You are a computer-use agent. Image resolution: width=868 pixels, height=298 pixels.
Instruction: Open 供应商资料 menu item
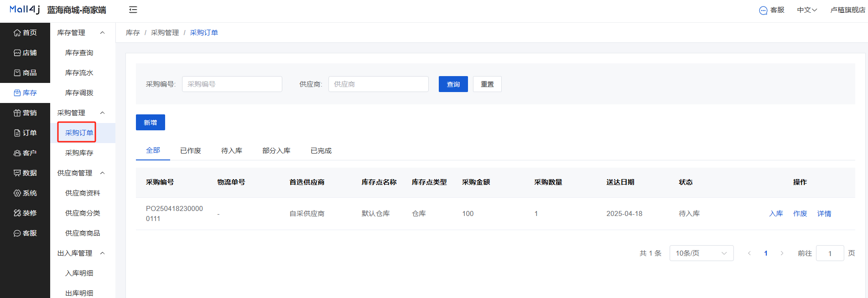click(83, 193)
